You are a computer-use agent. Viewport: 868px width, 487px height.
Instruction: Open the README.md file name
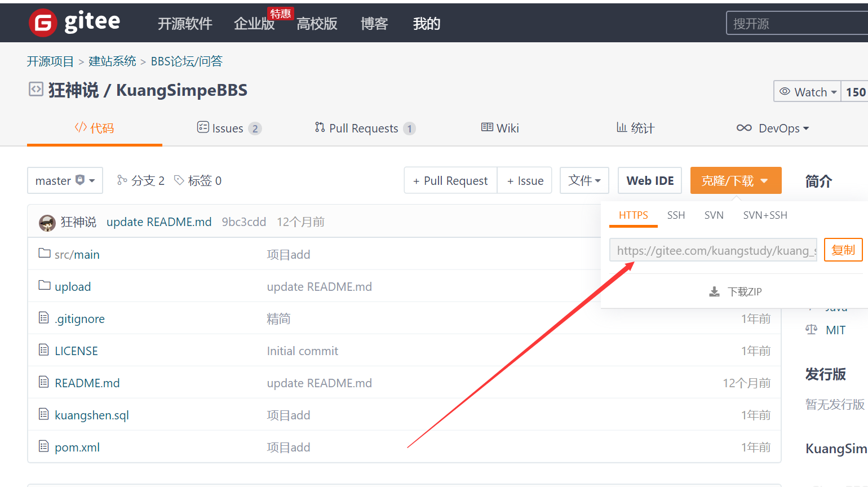pos(87,383)
